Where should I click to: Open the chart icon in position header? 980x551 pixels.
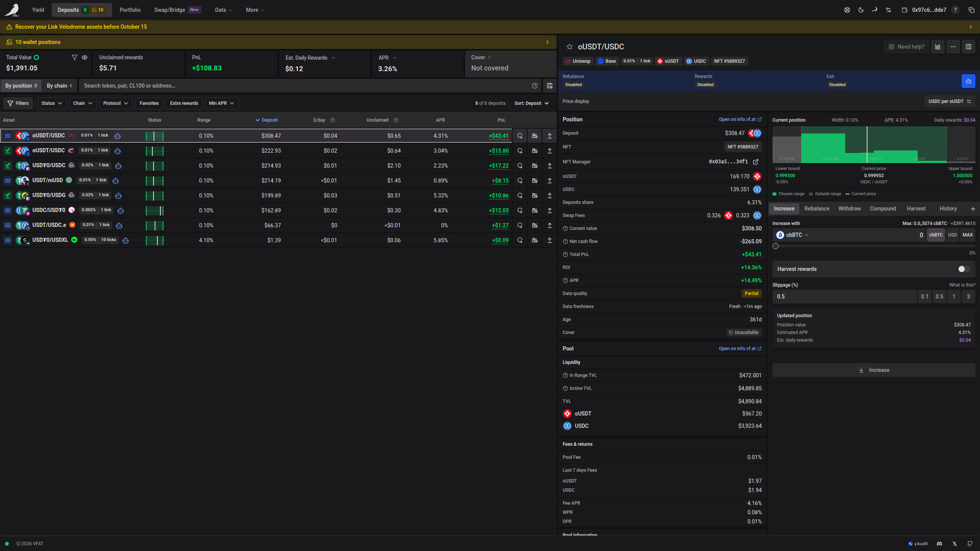click(938, 47)
